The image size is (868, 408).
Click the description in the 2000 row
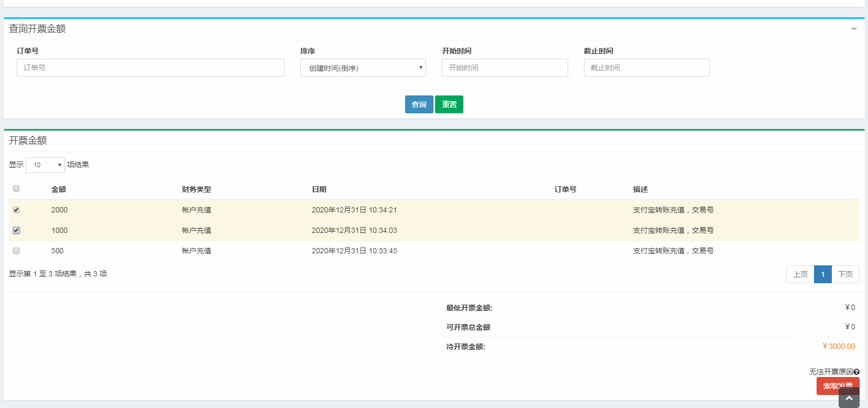tap(674, 210)
